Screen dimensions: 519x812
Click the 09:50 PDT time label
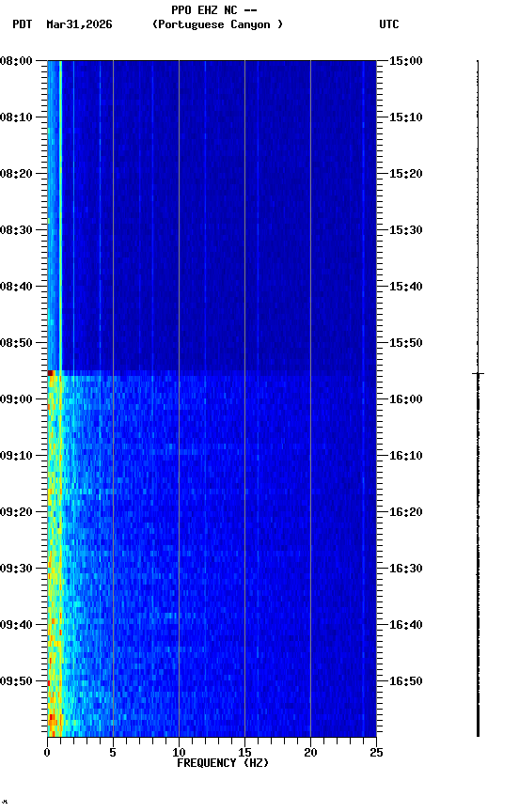point(16,682)
